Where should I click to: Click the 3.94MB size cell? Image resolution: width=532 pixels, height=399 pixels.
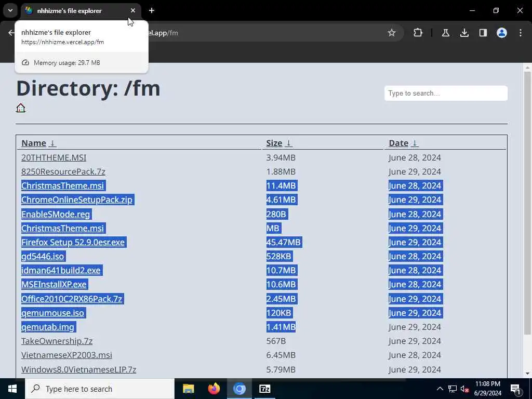[x=281, y=157]
